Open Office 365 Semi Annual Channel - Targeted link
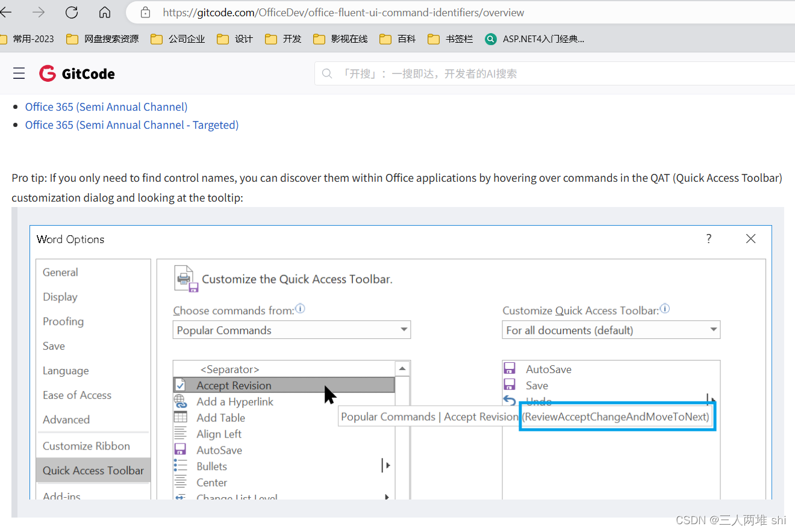The height and width of the screenshot is (532, 795). coord(132,125)
